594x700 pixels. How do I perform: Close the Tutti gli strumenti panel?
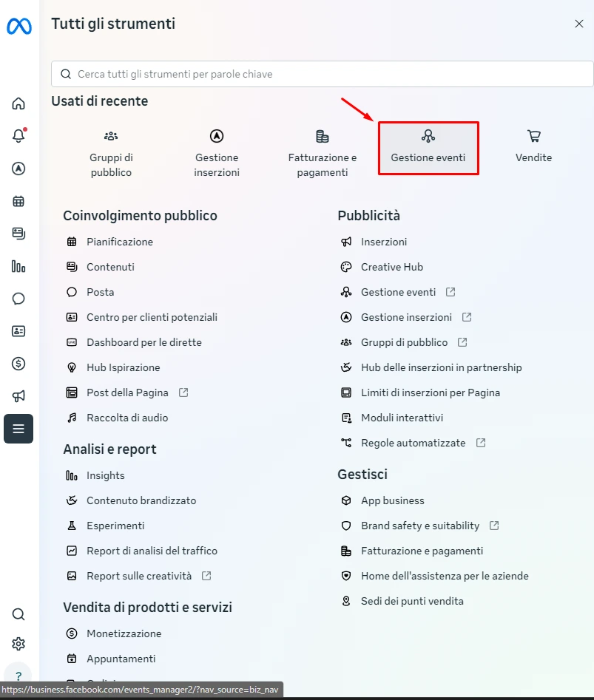click(x=579, y=24)
